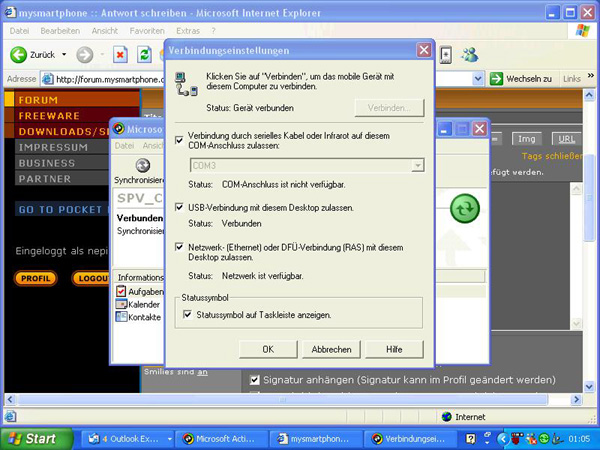Viewport: 600px width, 450px height.
Task: Click the help question mark tray icon
Action: [471, 439]
